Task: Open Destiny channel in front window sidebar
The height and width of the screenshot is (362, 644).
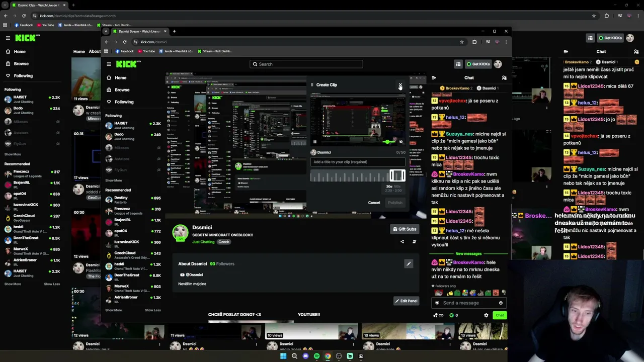Action: 133,199
